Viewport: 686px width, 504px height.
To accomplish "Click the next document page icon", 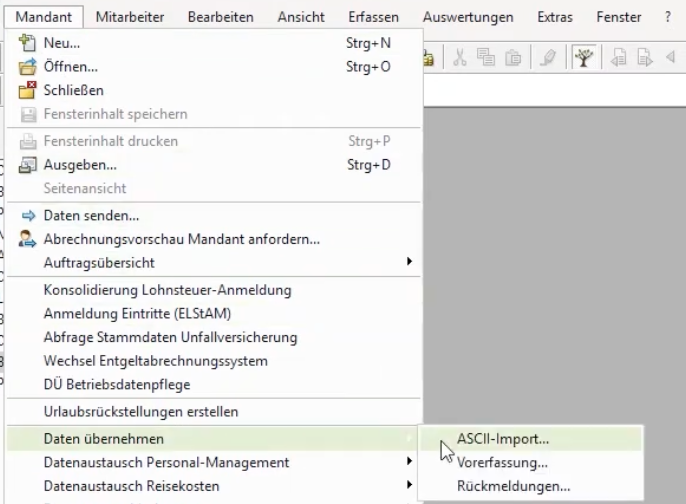I will click(645, 58).
